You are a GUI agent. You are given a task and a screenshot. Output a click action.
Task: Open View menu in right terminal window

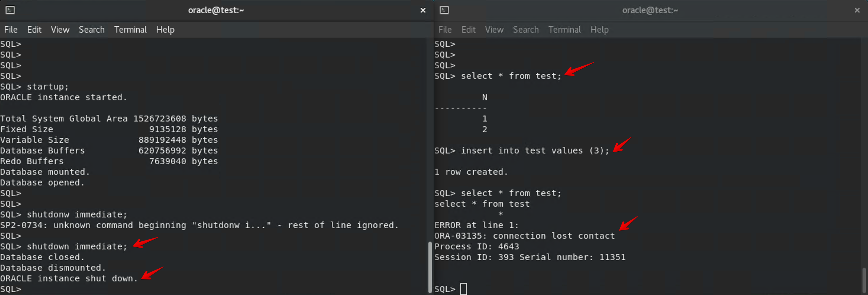pyautogui.click(x=494, y=30)
